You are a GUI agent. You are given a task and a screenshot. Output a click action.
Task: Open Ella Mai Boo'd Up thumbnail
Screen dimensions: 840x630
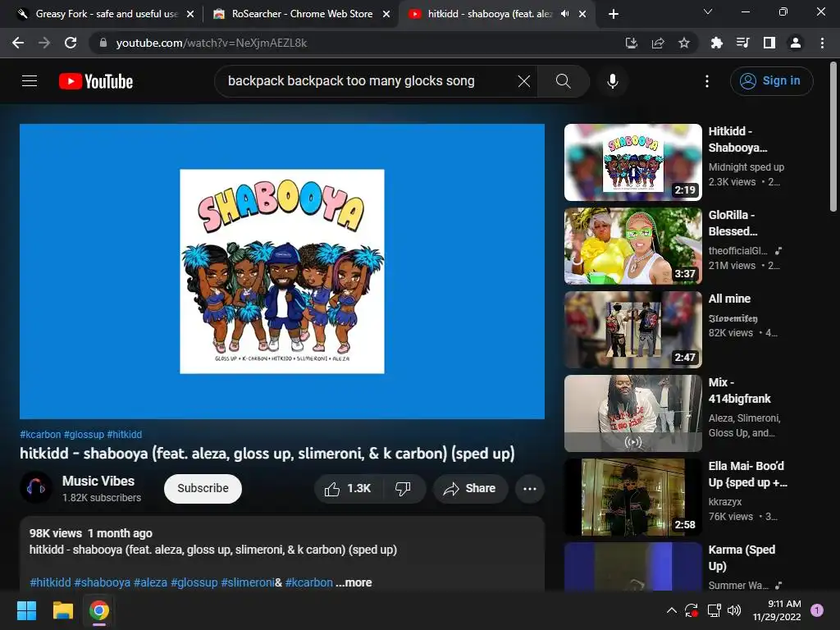coord(632,496)
